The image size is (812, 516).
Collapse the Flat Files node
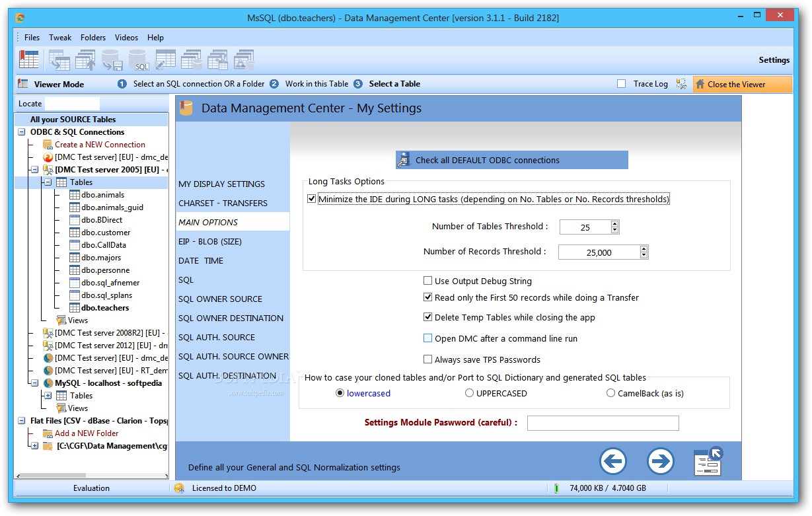21,421
